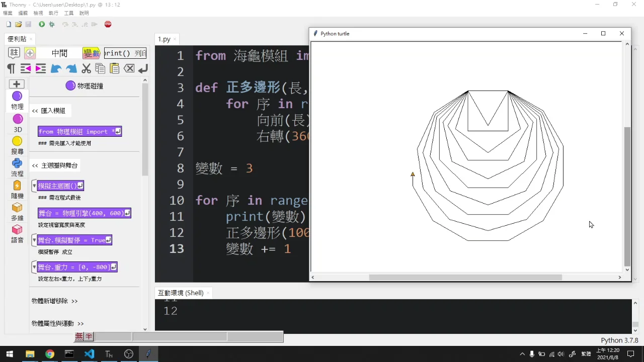Click the Python turtle window vertical scrollbar
This screenshot has height=362, width=644.
click(x=627, y=196)
